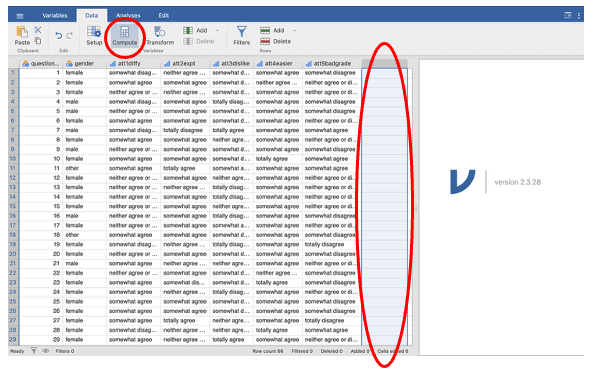Click the Filters 0 status text
Viewport: 593px width, 373px height.
click(x=65, y=351)
